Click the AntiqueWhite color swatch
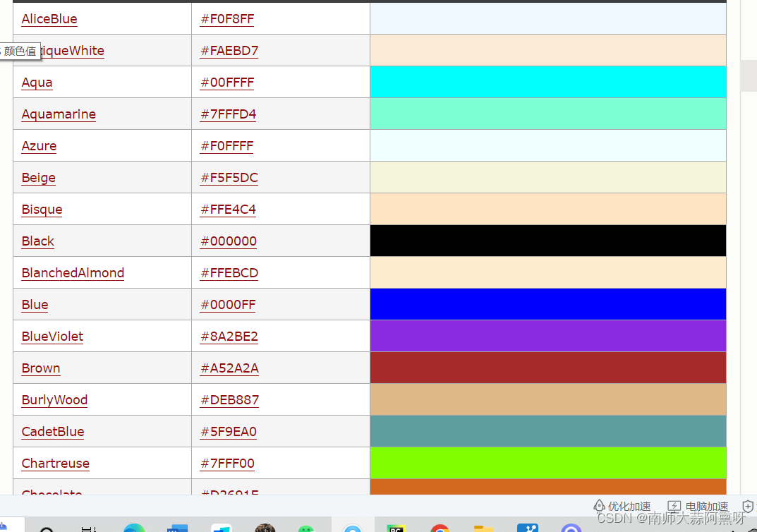 (x=548, y=50)
